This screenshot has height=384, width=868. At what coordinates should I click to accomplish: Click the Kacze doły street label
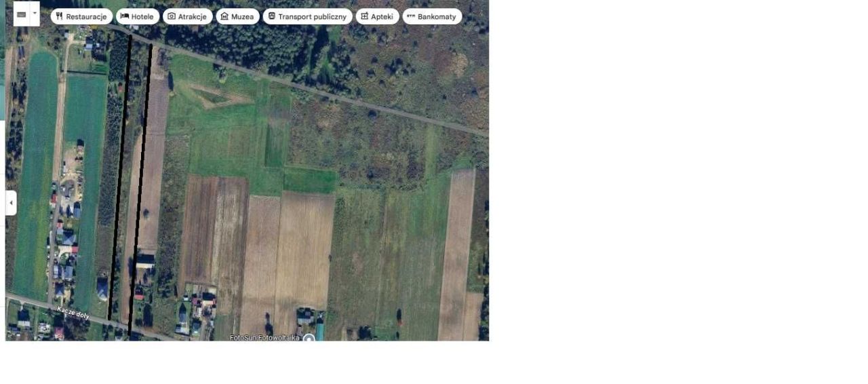point(73,313)
